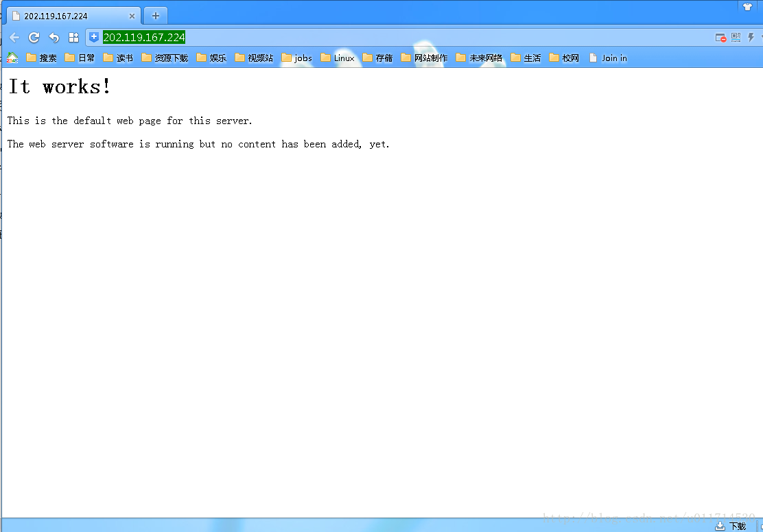This screenshot has height=532, width=763.
Task: Open the 搜索 bookmark folder
Action: click(x=41, y=58)
